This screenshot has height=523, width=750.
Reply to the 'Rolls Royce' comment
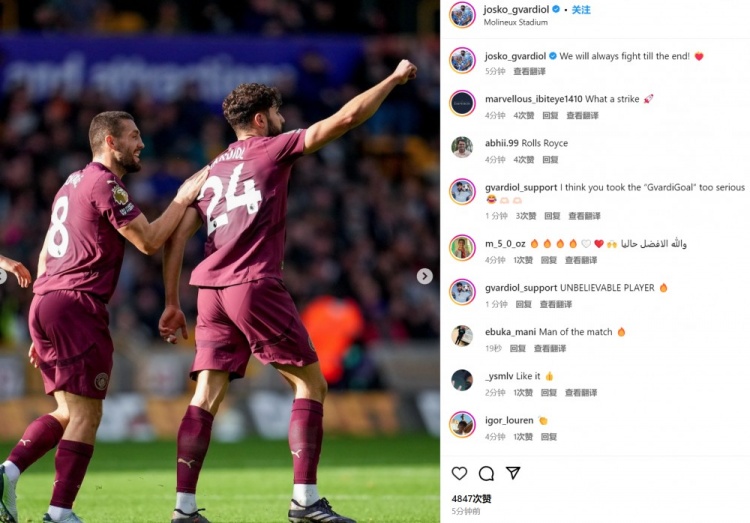550,159
